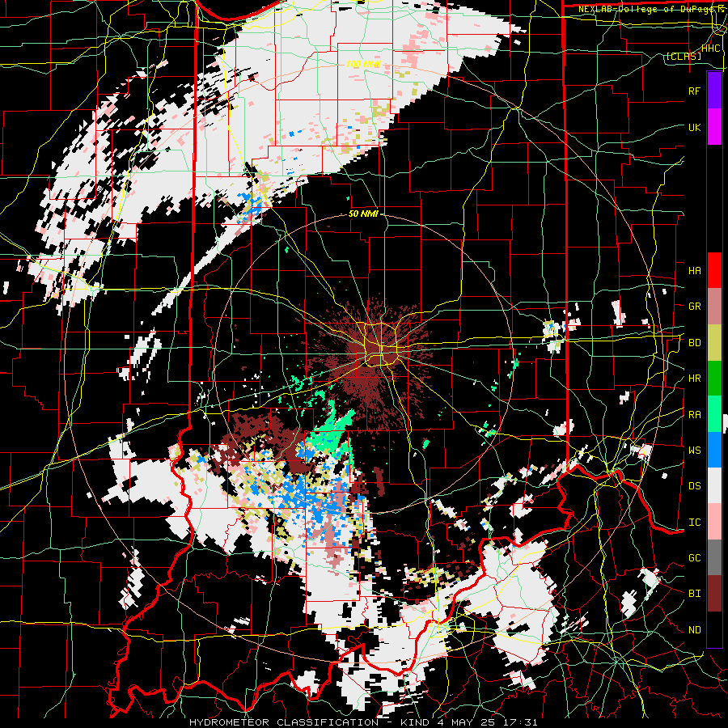Screen dimensions: 728x728
Task: Click the 100 NMI range ring label
Action: [x=363, y=64]
